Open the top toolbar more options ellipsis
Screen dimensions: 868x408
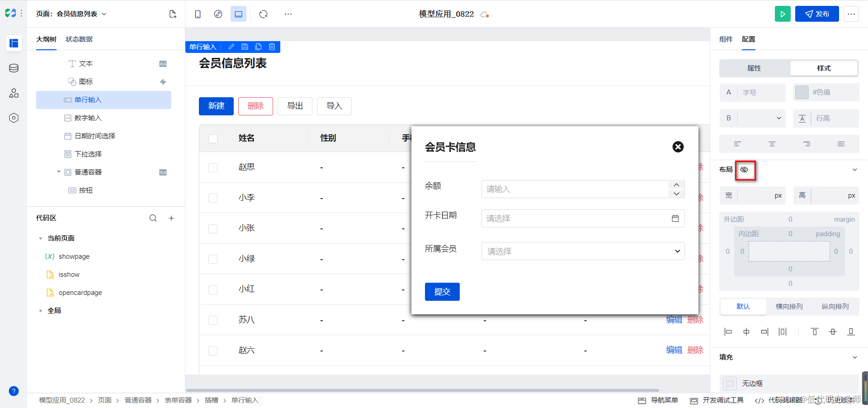(x=288, y=14)
